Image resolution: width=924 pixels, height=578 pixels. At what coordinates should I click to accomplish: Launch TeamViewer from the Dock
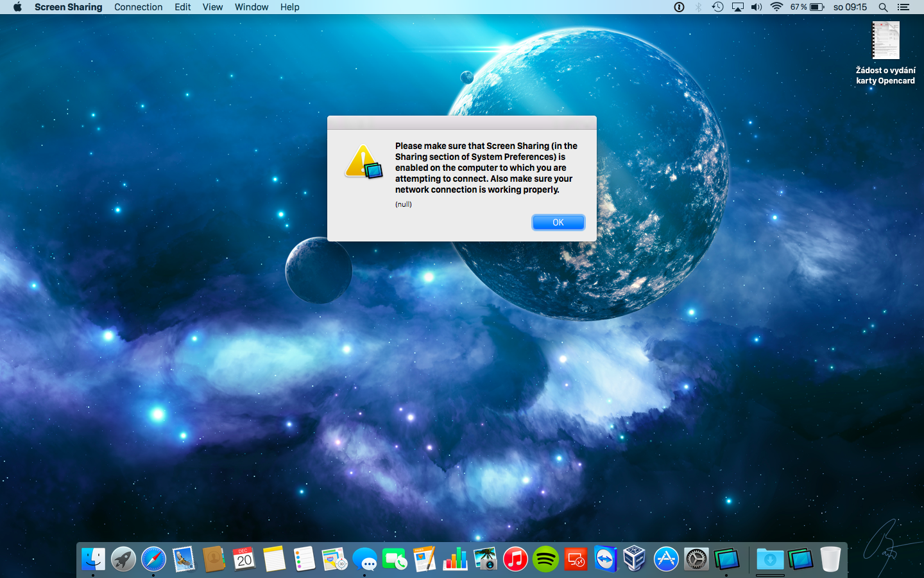tap(606, 559)
